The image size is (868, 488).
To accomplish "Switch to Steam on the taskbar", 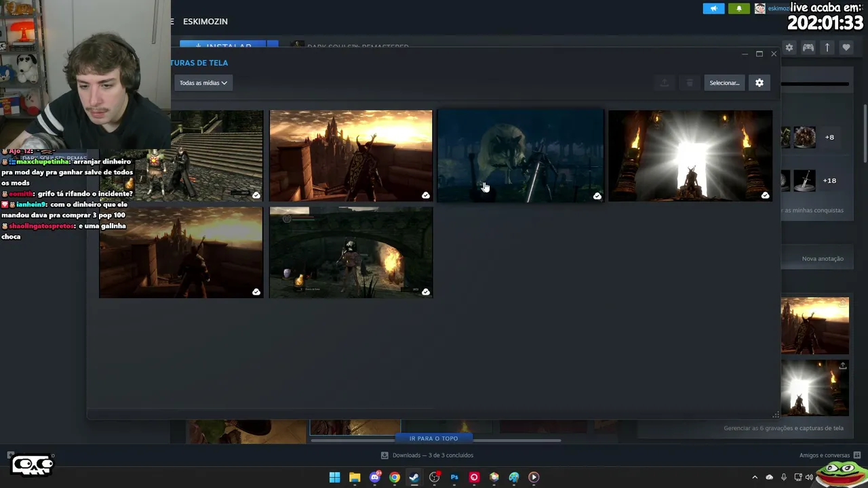I will 414,477.
